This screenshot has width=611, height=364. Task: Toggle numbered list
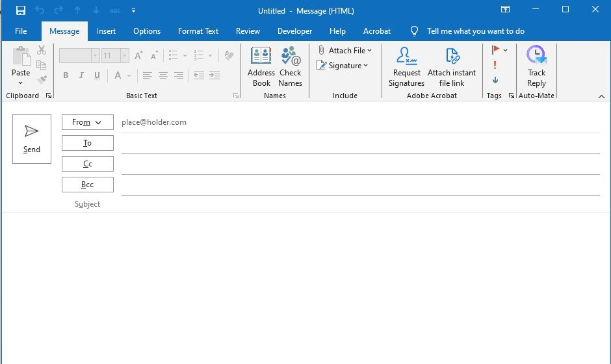199,55
